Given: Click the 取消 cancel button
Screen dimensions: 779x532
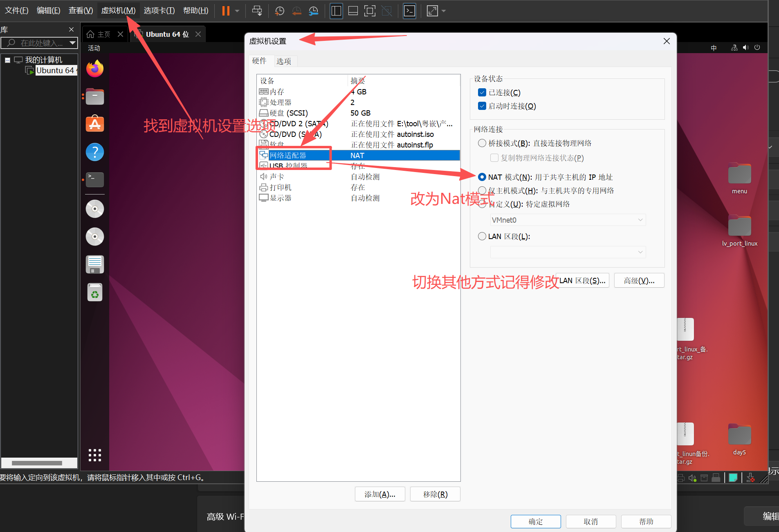Looking at the screenshot, I should 591,522.
